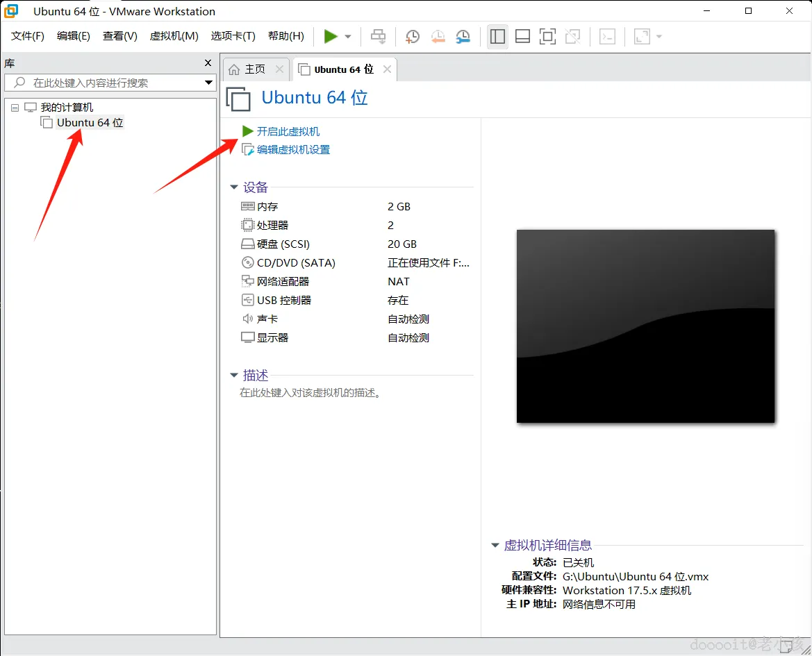Image resolution: width=812 pixels, height=656 pixels.
Task: Collapse the 设备 section
Action: (233, 187)
